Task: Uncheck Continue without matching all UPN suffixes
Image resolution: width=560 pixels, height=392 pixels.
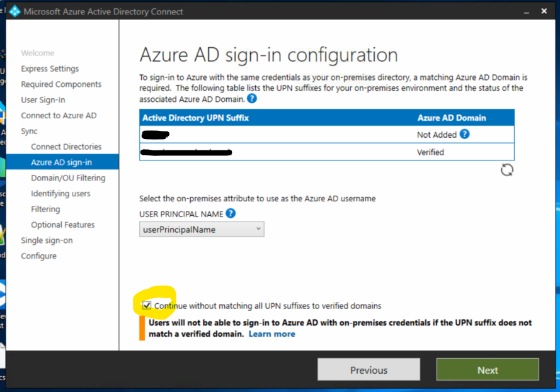Action: [x=146, y=305]
